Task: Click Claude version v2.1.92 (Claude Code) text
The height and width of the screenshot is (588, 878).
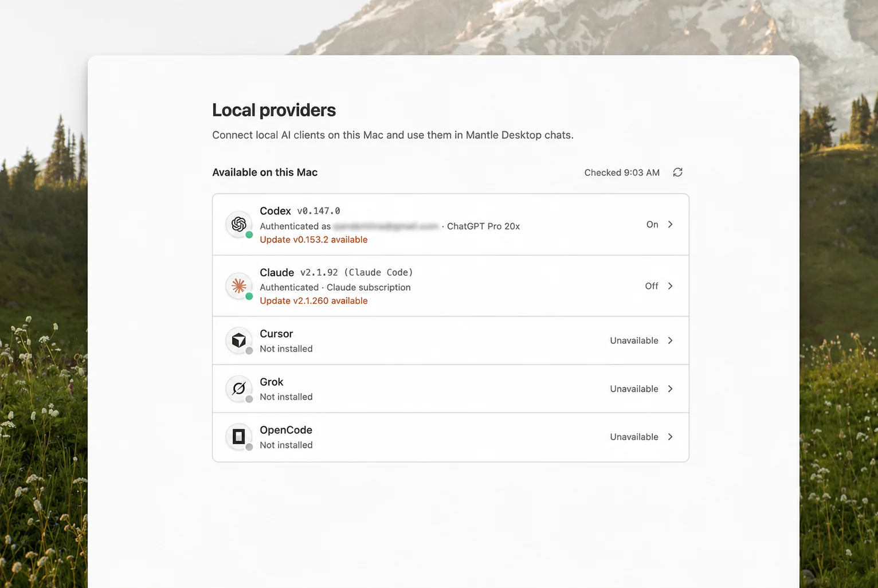Action: [x=356, y=272]
